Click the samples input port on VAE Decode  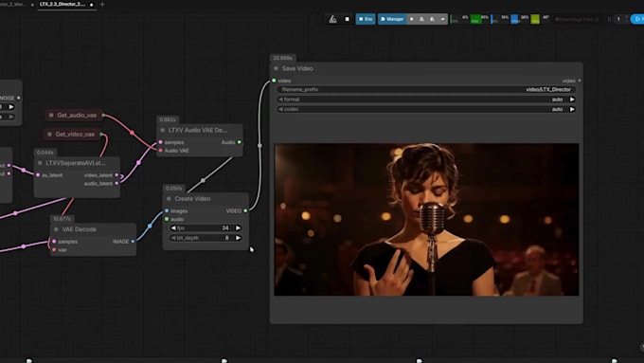point(54,242)
